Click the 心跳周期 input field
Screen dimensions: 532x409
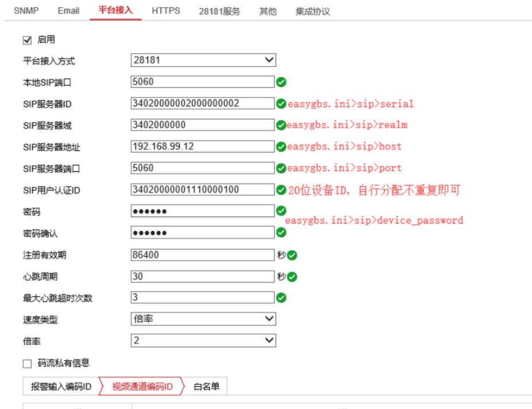coord(203,276)
